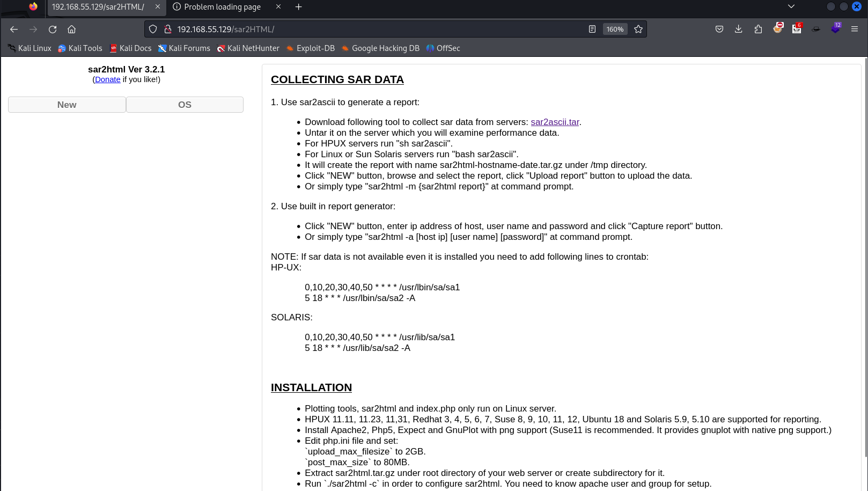
Task: Close the Problem loading page tab
Action: [x=278, y=7]
